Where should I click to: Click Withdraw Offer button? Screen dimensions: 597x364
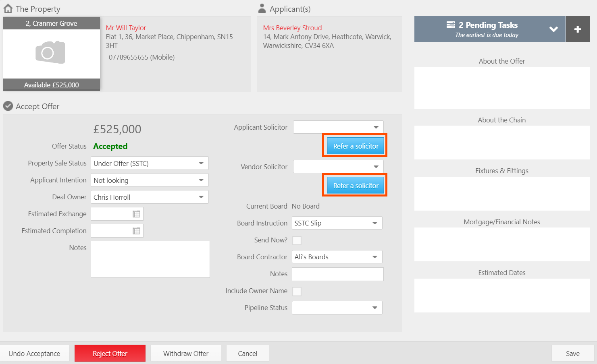[x=186, y=354]
